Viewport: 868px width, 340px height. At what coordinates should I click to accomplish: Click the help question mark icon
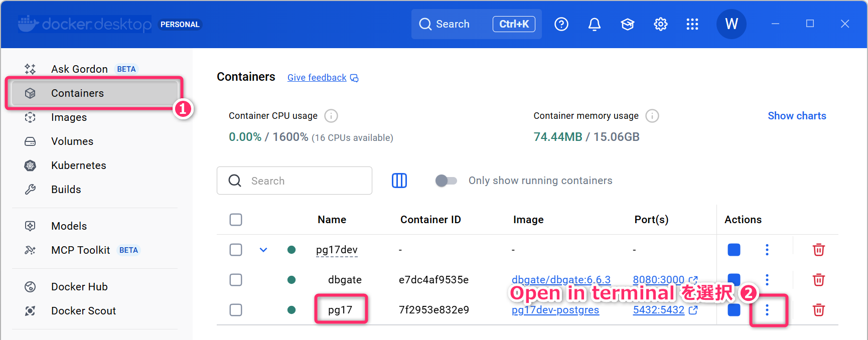pyautogui.click(x=561, y=24)
